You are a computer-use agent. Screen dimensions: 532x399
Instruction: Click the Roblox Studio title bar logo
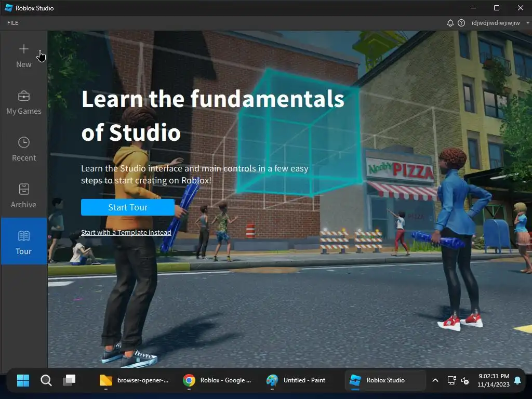[9, 8]
